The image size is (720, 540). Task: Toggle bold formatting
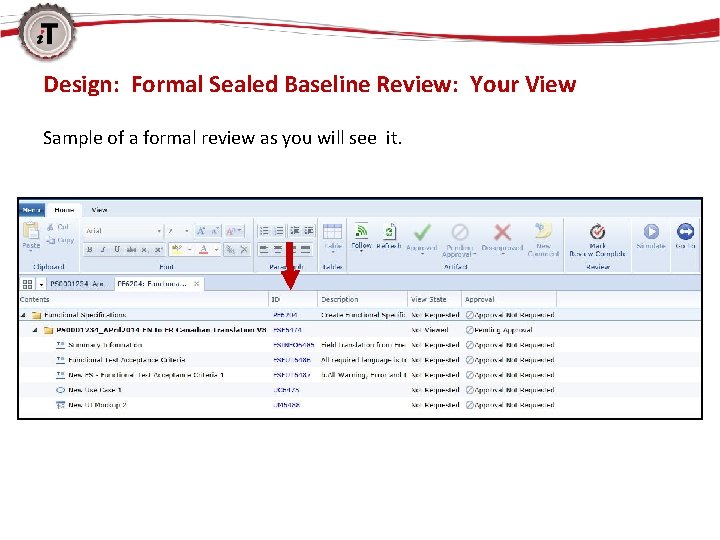pyautogui.click(x=90, y=249)
